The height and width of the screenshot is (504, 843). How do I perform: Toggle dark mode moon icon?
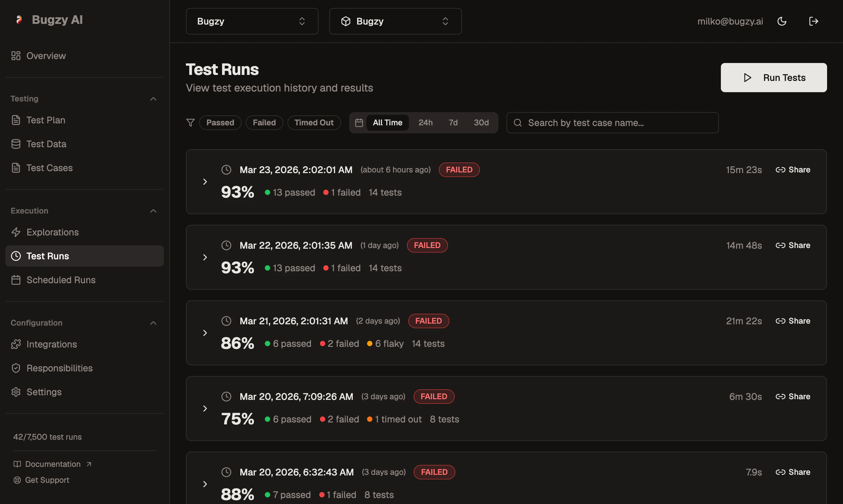coord(782,21)
